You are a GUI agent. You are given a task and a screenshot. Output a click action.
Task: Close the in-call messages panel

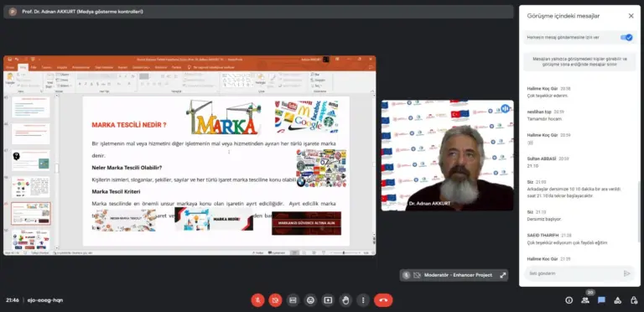pos(631,16)
